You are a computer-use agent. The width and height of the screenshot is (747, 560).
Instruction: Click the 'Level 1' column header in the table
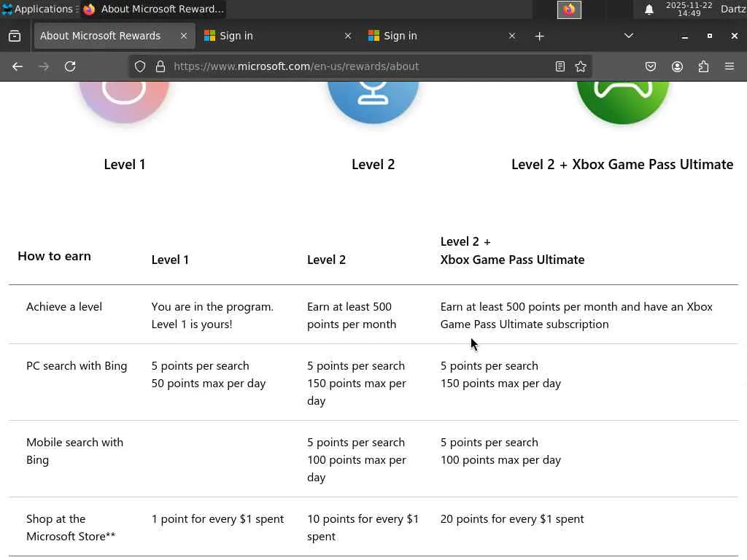(170, 260)
